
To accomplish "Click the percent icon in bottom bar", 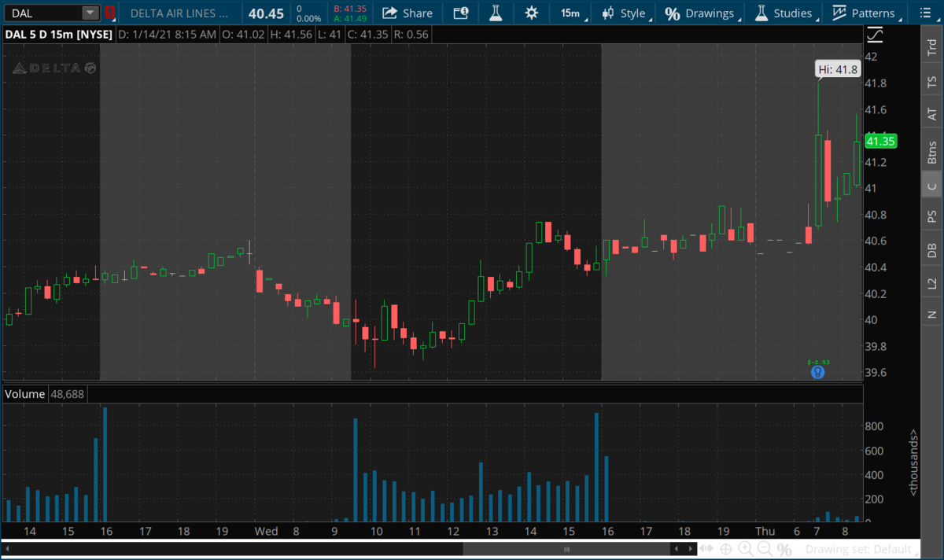I will pyautogui.click(x=784, y=549).
